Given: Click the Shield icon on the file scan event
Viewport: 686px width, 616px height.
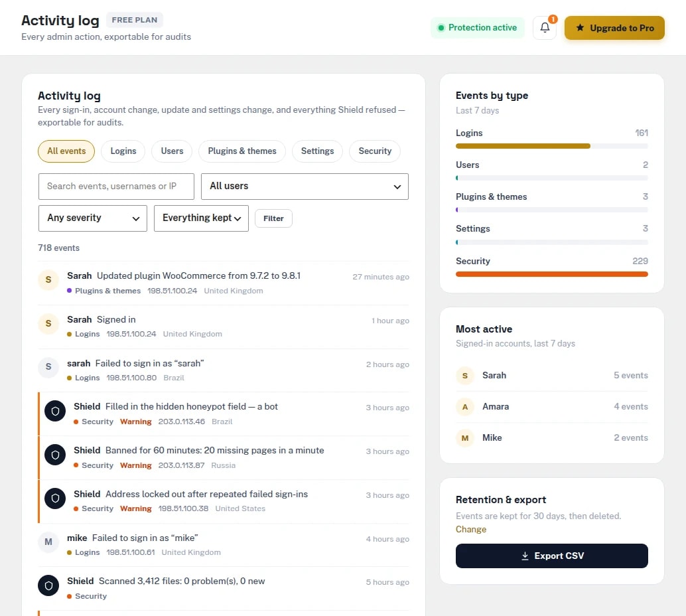Looking at the screenshot, I should point(48,585).
